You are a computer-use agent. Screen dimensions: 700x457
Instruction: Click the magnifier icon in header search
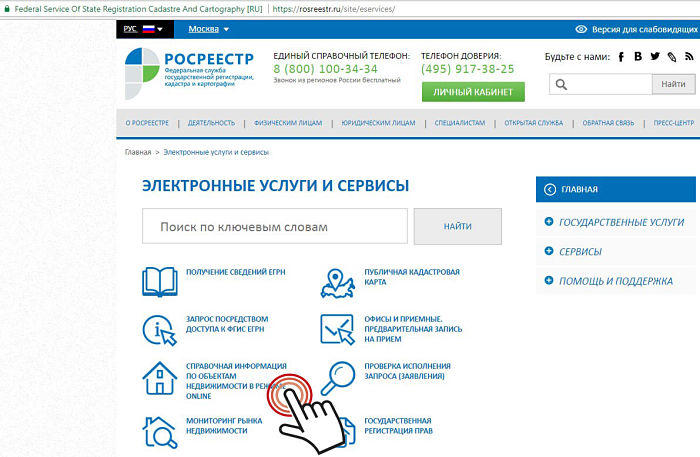(561, 84)
